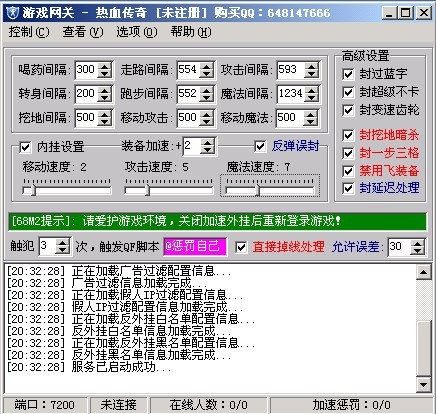Increase 攻击间隔 spinner up arrow
Screen dimensions: 436x414
click(311, 66)
